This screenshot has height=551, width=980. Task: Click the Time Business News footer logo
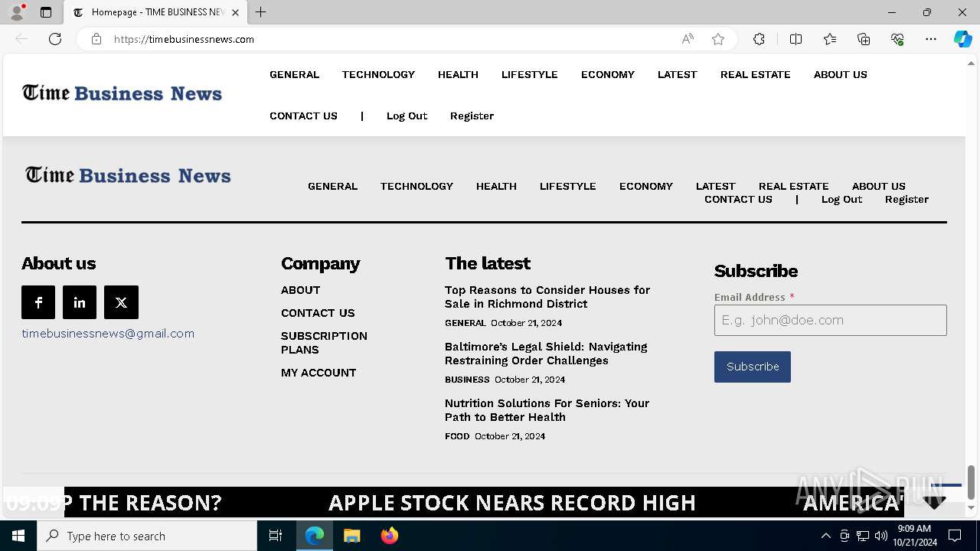[x=128, y=175]
